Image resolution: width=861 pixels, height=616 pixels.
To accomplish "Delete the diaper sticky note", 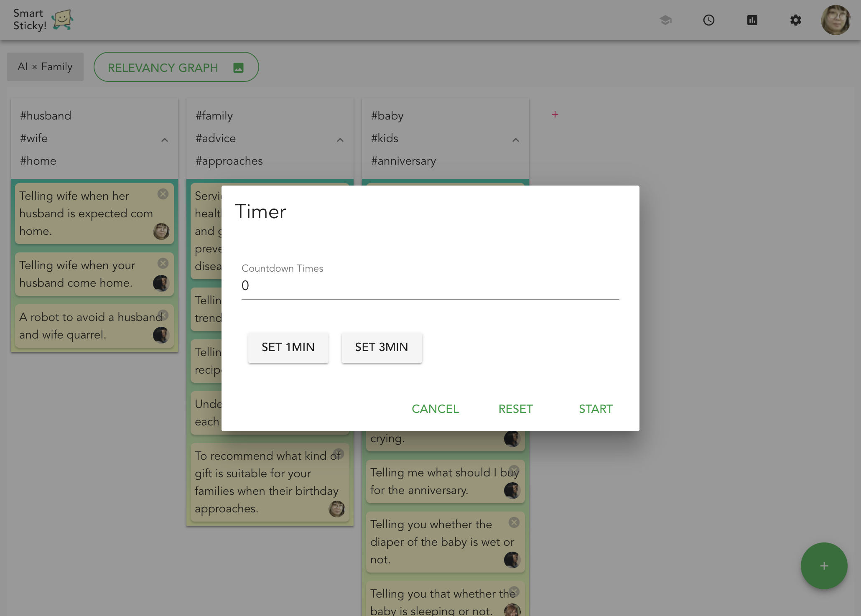I will coord(514,522).
